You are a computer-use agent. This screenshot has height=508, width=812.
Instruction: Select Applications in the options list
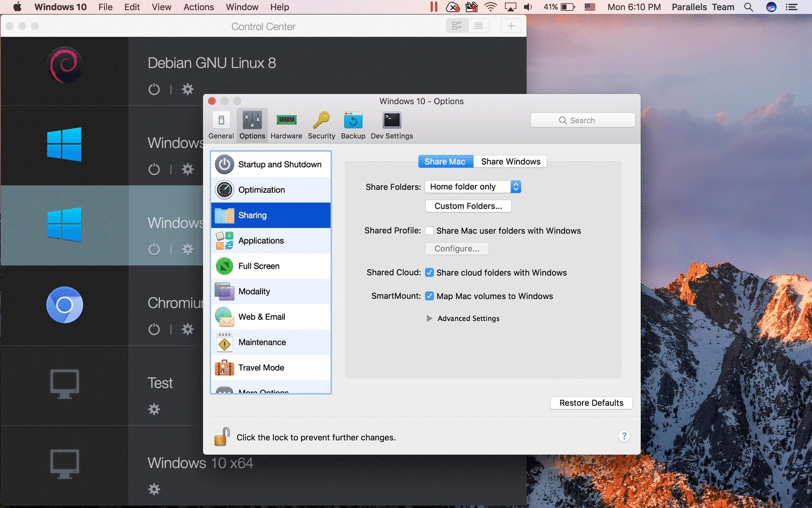(271, 240)
